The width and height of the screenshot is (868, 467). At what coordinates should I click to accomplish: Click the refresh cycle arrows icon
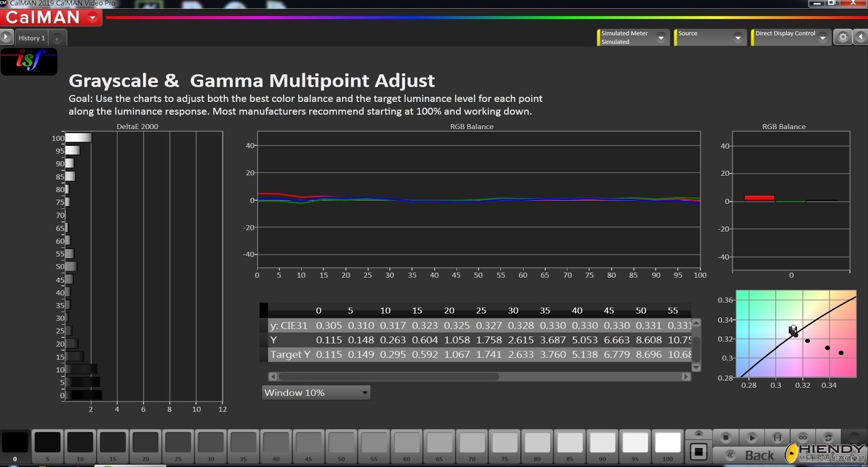click(828, 437)
